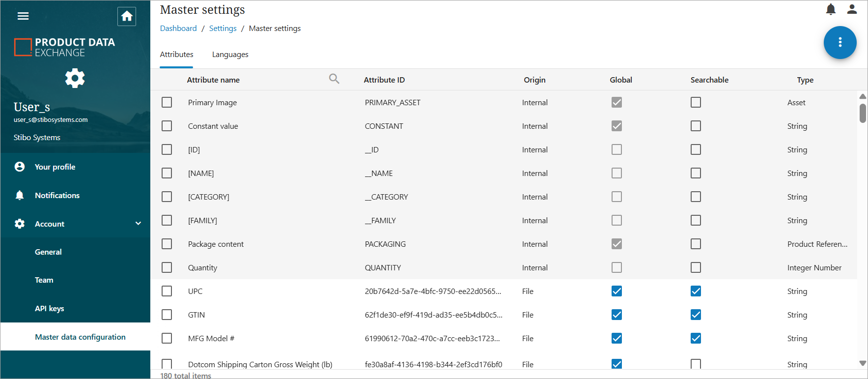Click the home icon button
The width and height of the screenshot is (868, 379).
(127, 16)
